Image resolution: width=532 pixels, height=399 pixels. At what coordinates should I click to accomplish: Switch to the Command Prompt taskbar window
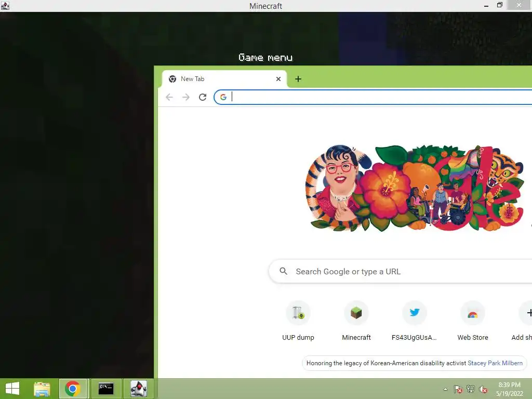106,389
